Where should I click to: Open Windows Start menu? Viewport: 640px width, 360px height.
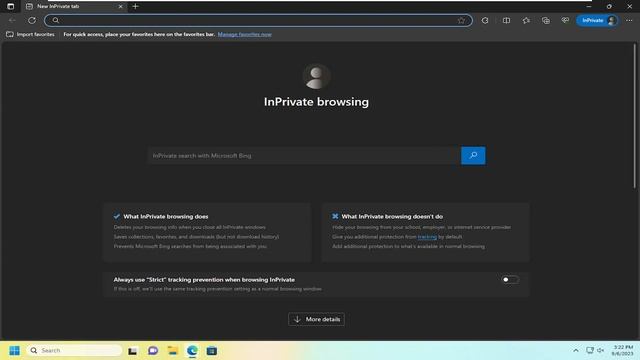click(x=14, y=351)
